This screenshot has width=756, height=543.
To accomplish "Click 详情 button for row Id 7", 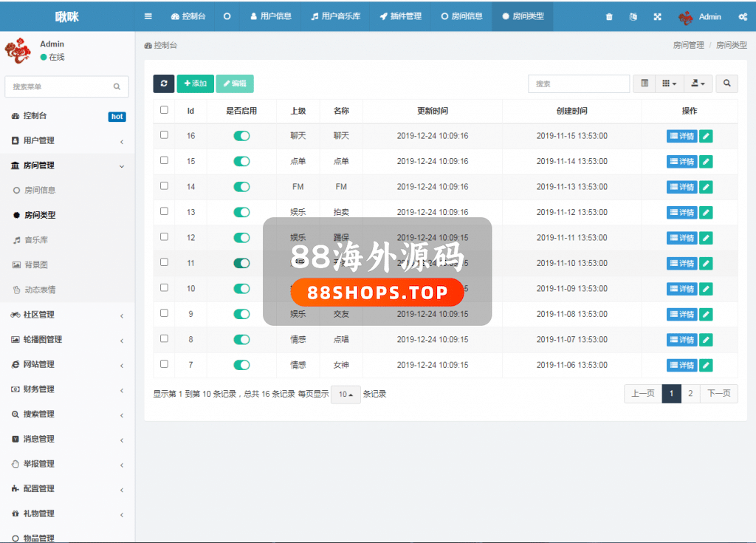I will pos(681,365).
